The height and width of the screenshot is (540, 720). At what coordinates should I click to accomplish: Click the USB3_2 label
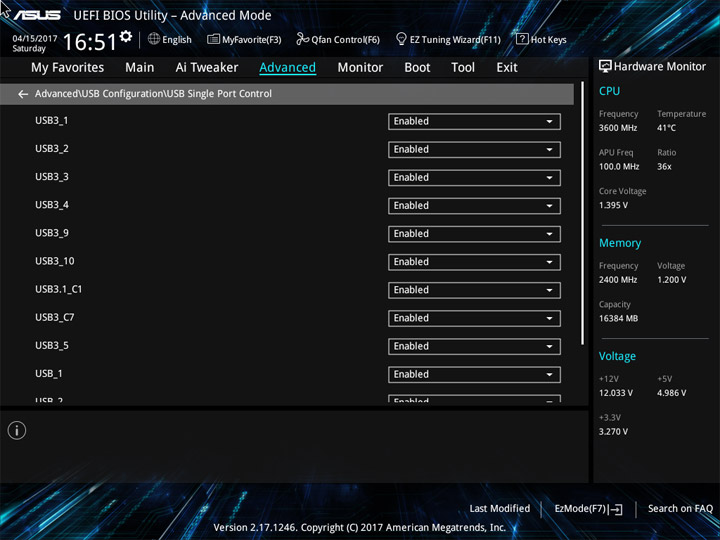click(52, 149)
